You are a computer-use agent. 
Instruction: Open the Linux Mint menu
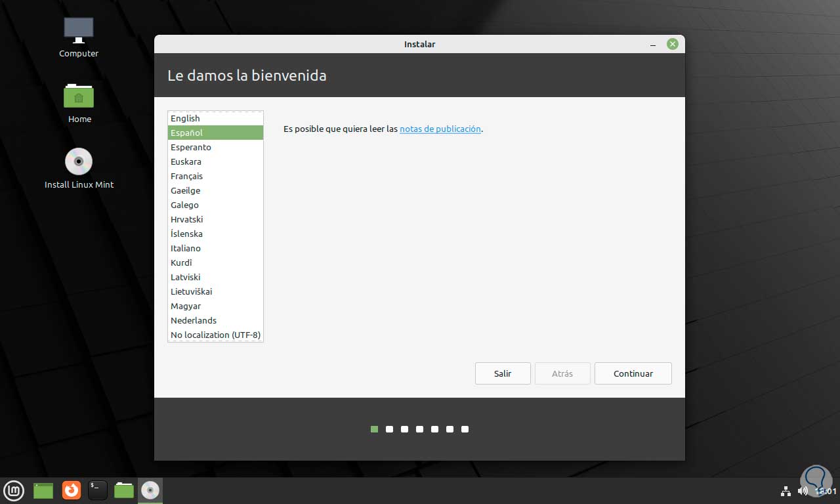click(x=14, y=490)
